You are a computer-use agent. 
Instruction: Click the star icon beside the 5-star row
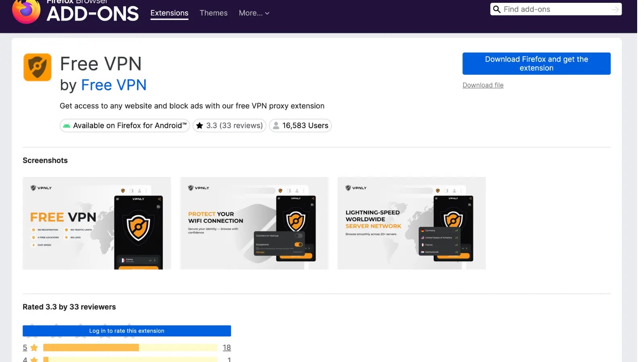pos(34,348)
